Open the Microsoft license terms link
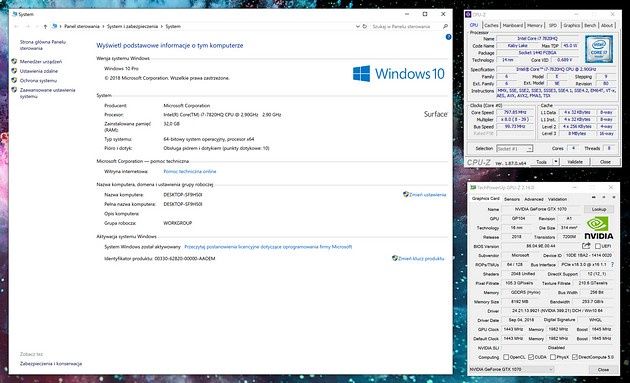The width and height of the screenshot is (630, 383). pyautogui.click(x=268, y=247)
